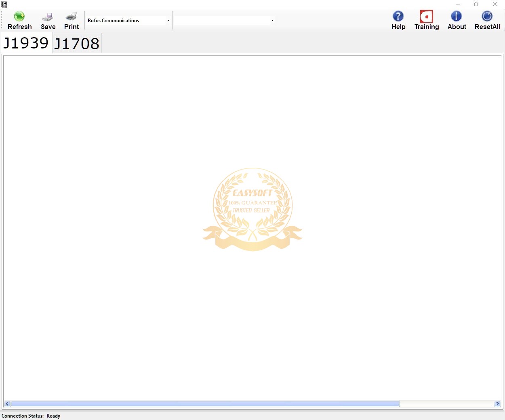Click the application icon in the title bar

click(x=4, y=4)
